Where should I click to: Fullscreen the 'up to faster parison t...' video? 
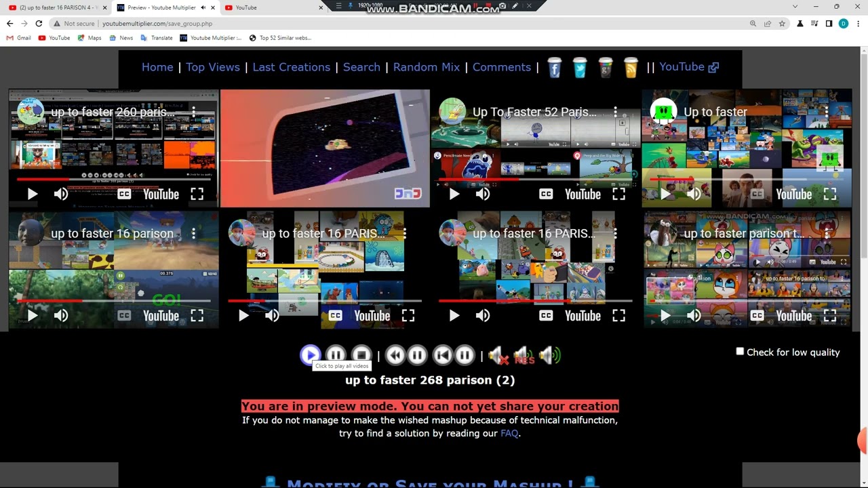[829, 316]
